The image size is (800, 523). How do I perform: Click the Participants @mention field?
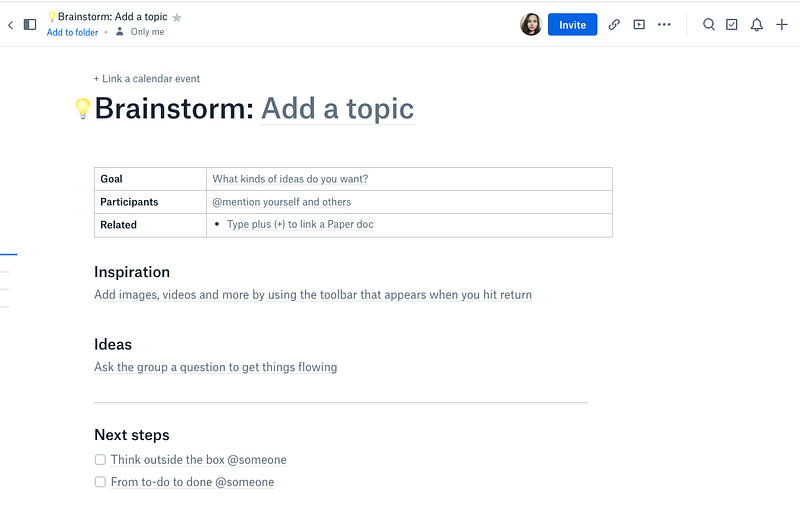tap(282, 202)
